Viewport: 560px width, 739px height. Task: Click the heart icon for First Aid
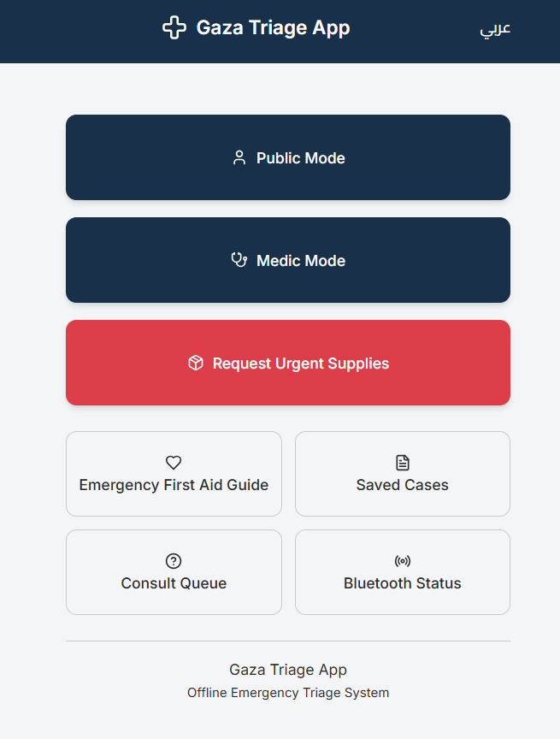pos(174,463)
